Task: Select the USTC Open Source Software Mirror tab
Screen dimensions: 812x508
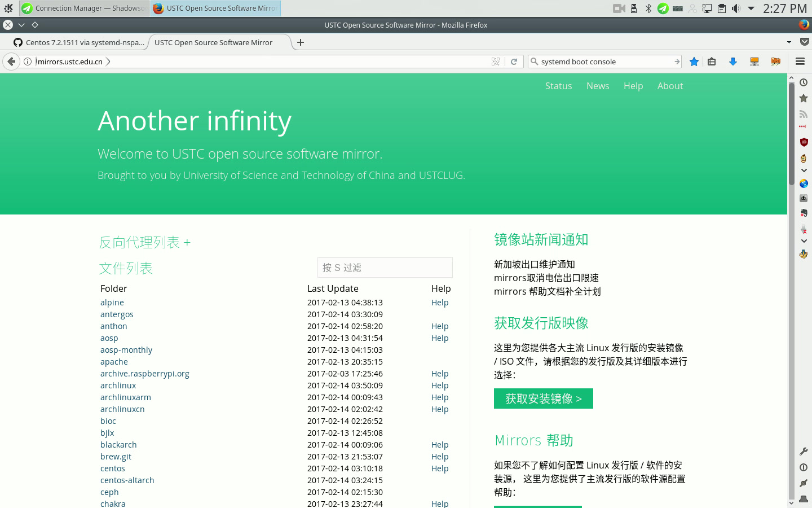Action: (219, 42)
